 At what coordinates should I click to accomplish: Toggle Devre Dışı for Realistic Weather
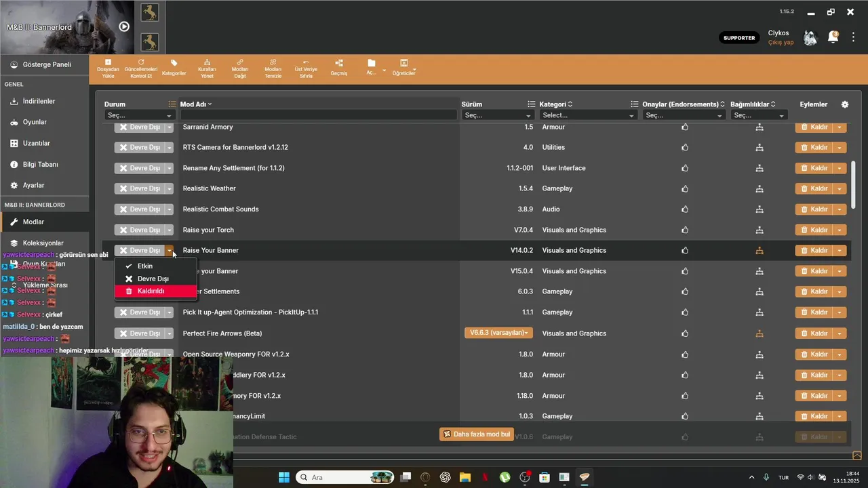(x=140, y=188)
